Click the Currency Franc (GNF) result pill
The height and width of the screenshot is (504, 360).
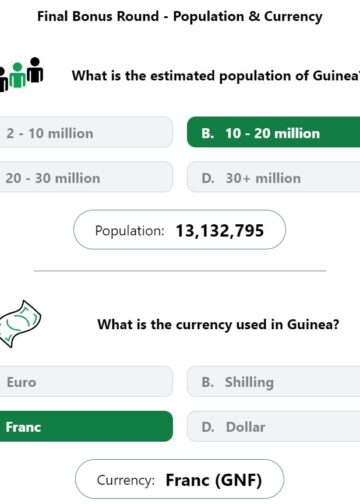179,479
